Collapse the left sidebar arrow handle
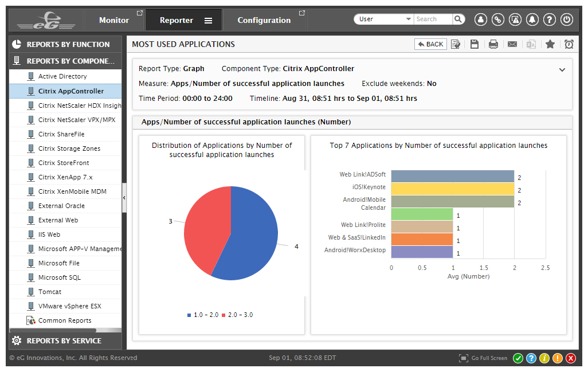Viewport: 588px width, 372px height. tap(124, 198)
